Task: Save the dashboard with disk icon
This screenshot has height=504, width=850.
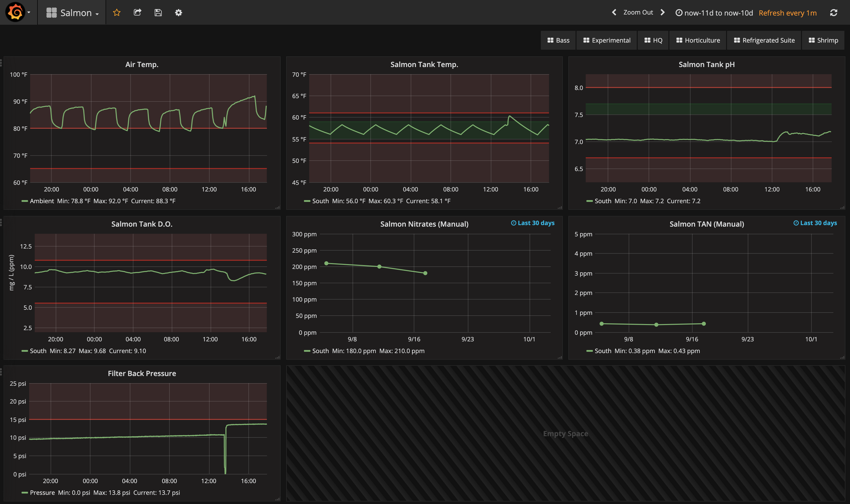Action: (x=158, y=13)
